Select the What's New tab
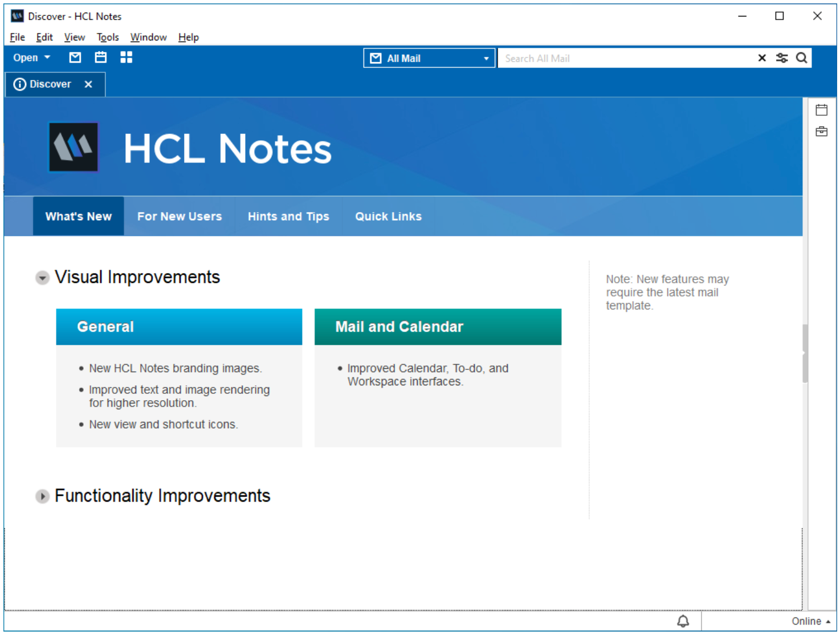The image size is (840, 635). point(79,217)
